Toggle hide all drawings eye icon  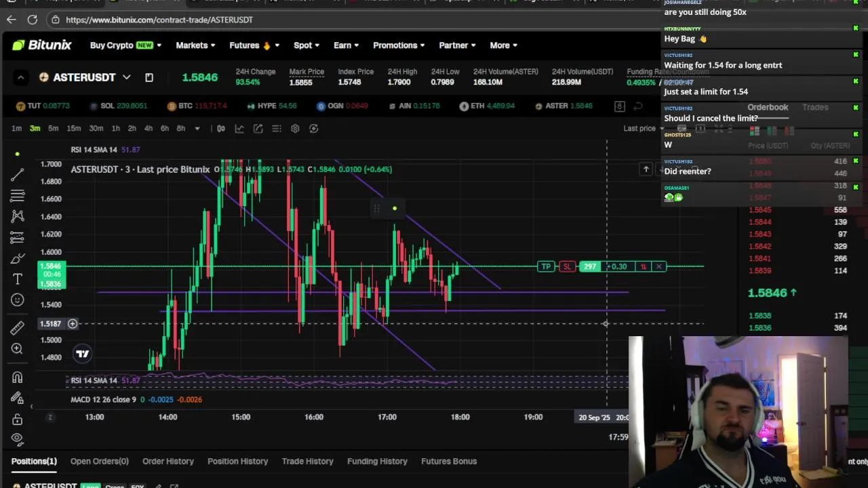pos(18,439)
